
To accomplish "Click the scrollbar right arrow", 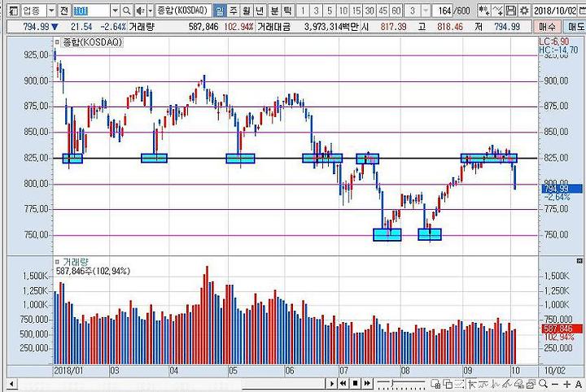I will 331,383.
